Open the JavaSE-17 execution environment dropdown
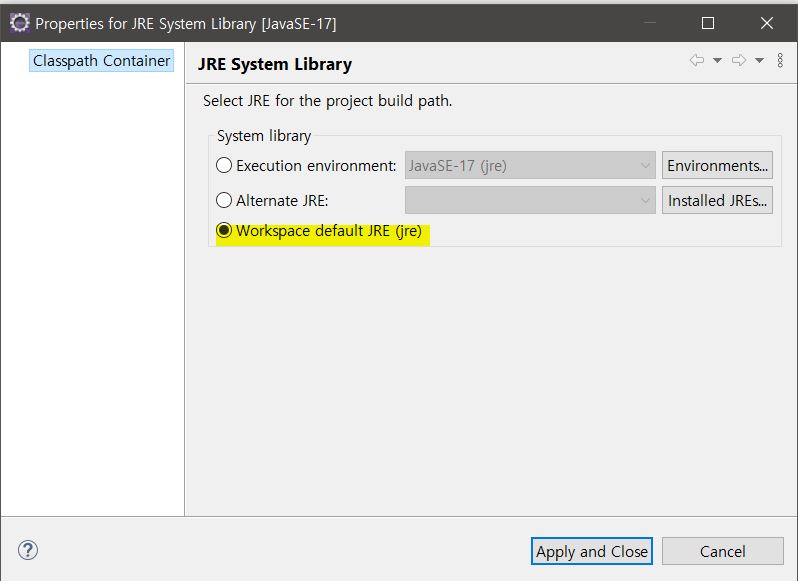798x581 pixels. tap(530, 165)
